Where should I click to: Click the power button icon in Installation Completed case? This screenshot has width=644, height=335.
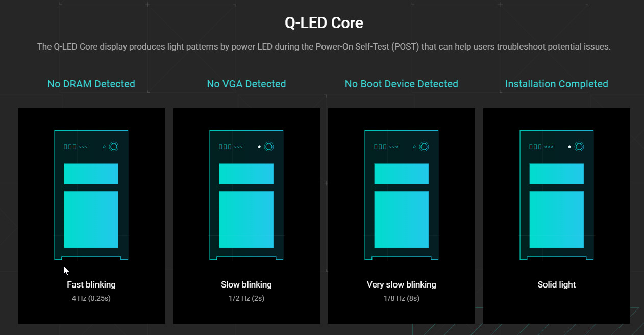[579, 147]
